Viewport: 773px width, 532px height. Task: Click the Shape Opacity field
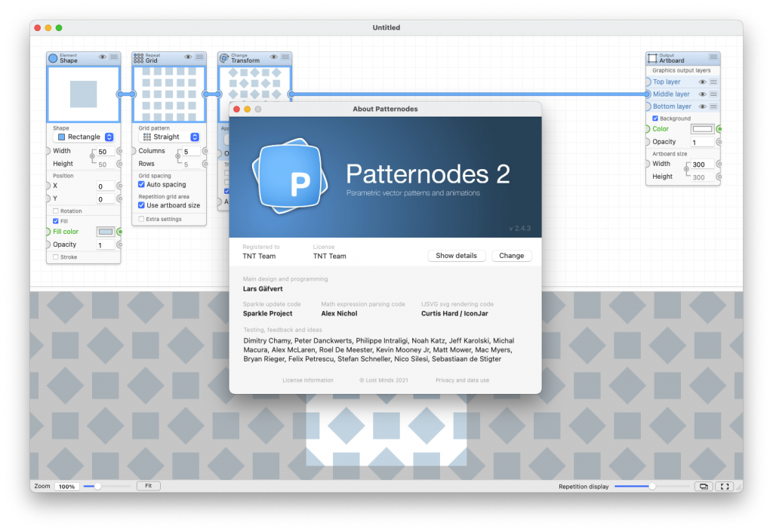pyautogui.click(x=106, y=244)
